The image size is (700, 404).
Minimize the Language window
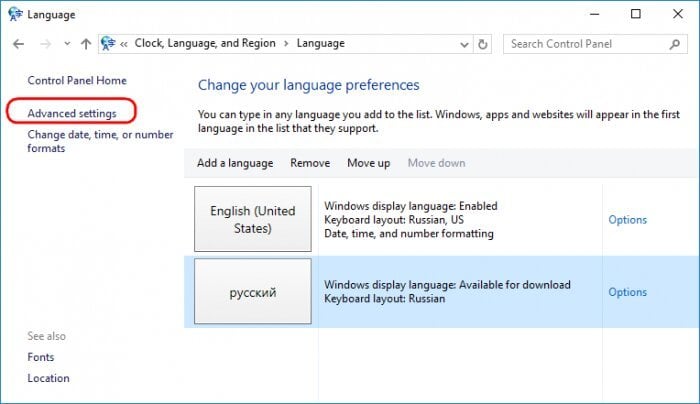click(x=595, y=14)
